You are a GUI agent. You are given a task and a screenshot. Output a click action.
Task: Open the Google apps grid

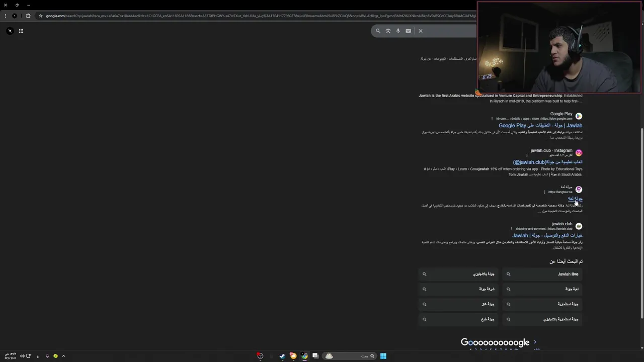click(21, 31)
